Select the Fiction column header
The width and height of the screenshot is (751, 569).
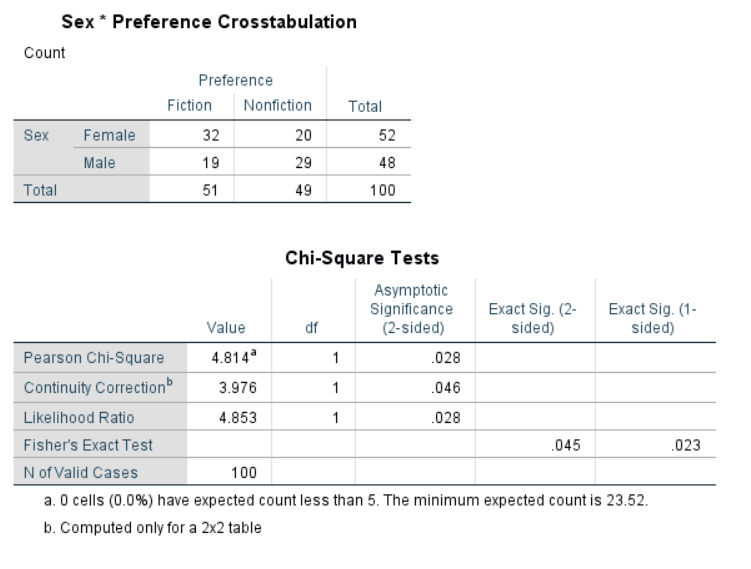point(189,105)
